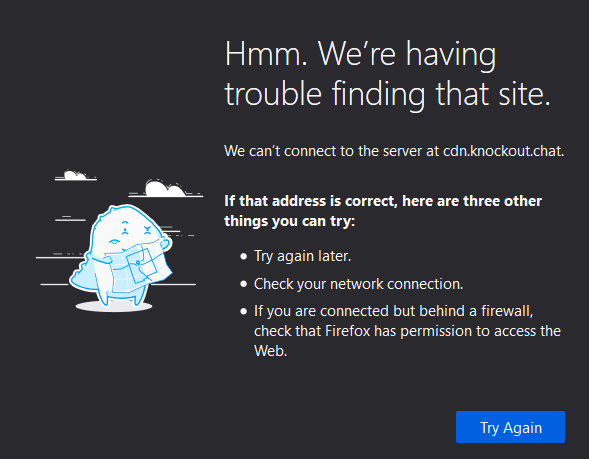Click the "Check your network connection." bullet item
Screen dimensions: 589x459
[x=358, y=284]
